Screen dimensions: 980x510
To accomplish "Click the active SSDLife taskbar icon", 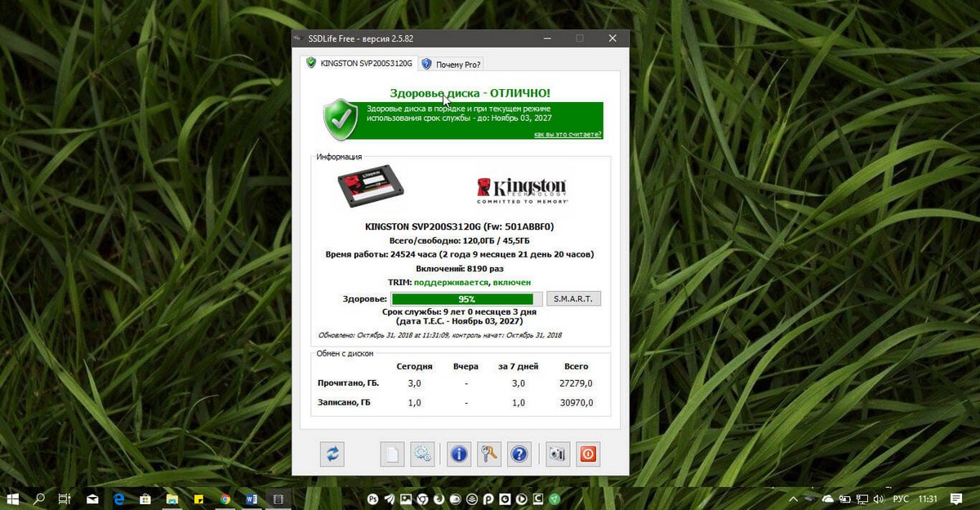I will [278, 498].
